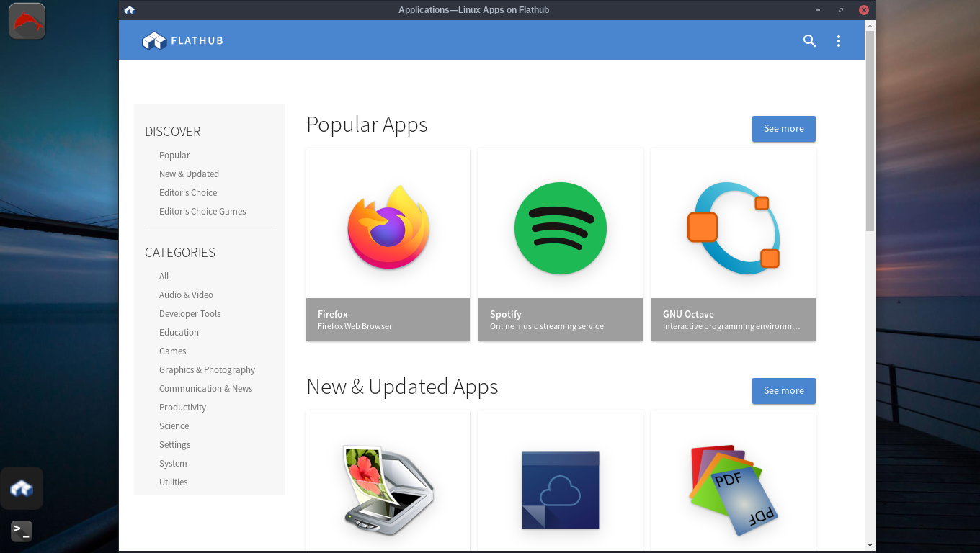This screenshot has height=553, width=980.
Task: Browse the System category
Action: click(173, 464)
